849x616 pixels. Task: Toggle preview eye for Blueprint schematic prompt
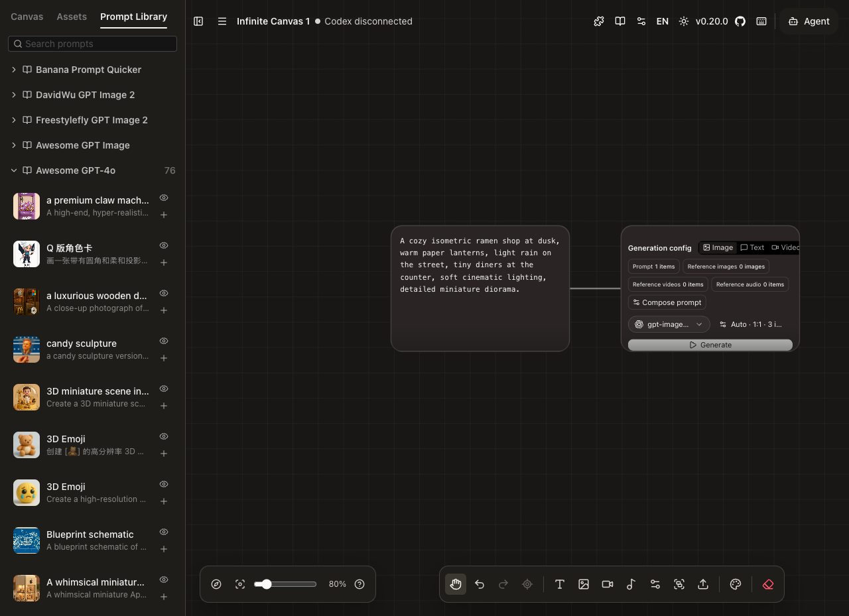[x=164, y=532]
